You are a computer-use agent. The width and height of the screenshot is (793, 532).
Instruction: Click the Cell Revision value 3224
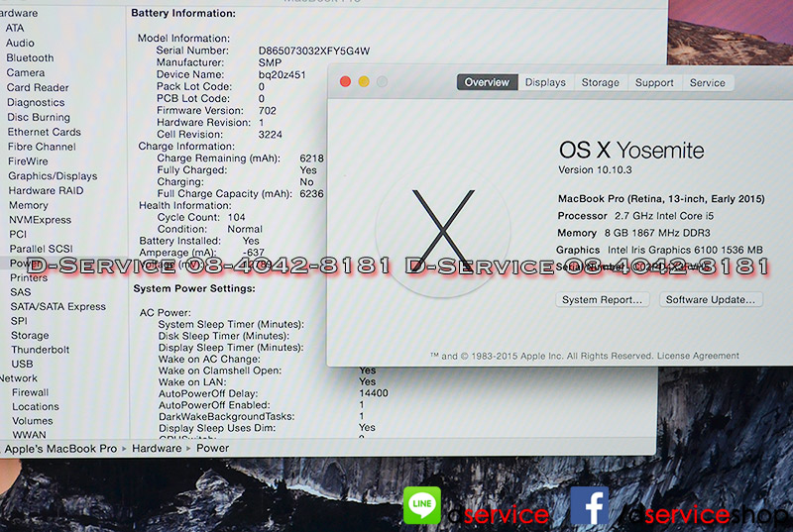270,135
